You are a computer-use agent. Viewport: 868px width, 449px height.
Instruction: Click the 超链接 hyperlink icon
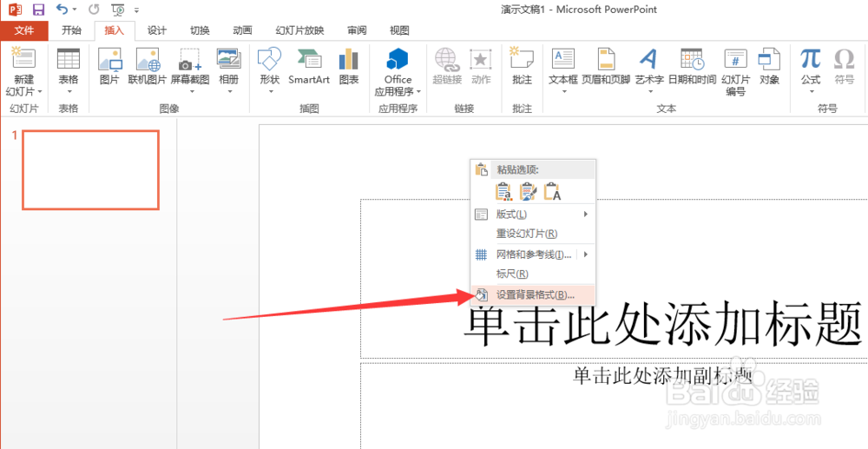447,65
